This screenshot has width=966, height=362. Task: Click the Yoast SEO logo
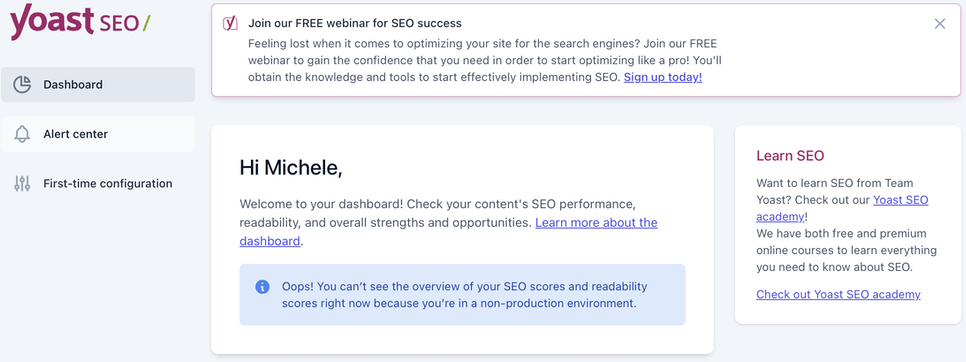(x=80, y=22)
